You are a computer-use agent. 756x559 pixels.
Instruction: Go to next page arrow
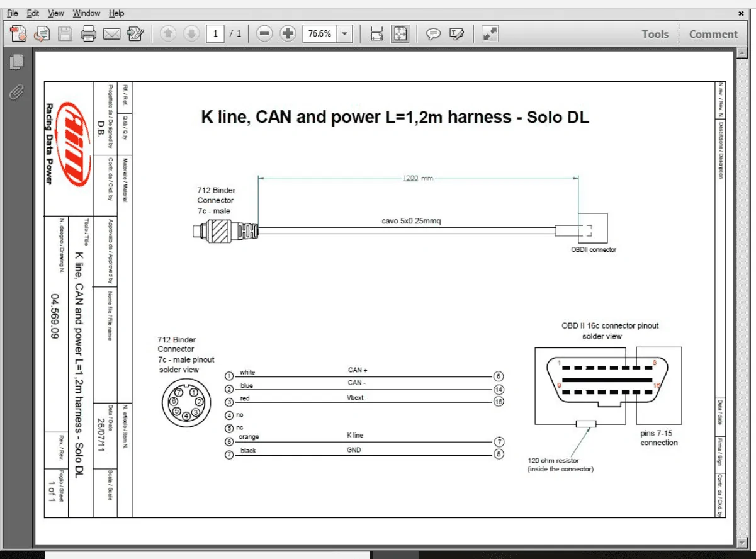pos(191,33)
